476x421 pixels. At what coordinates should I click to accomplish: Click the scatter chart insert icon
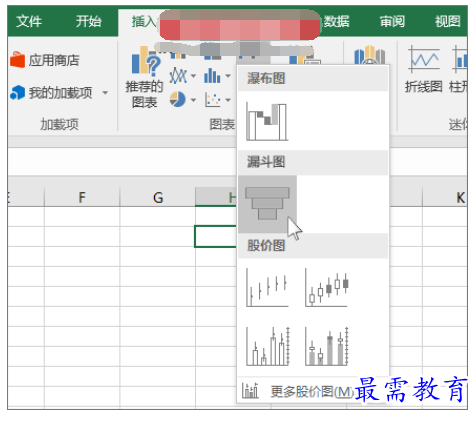pyautogui.click(x=213, y=99)
